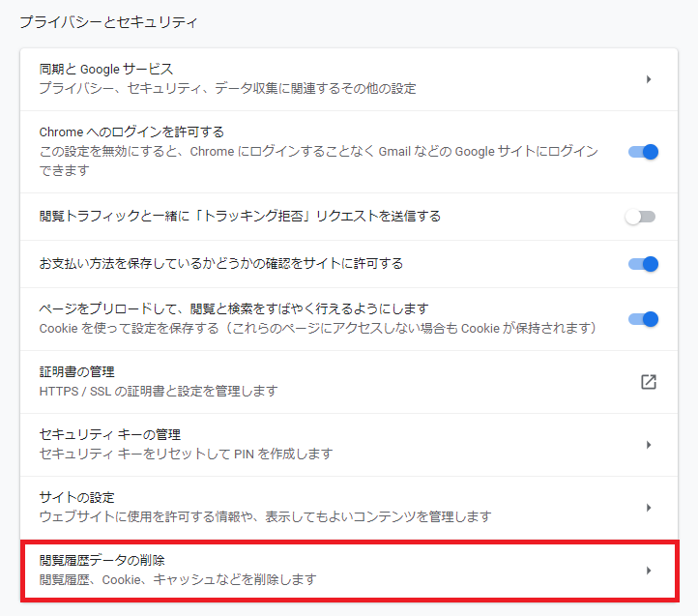Expand 閲覧履歴データの削除 arrow
This screenshot has height=616, width=698.
pyautogui.click(x=649, y=571)
